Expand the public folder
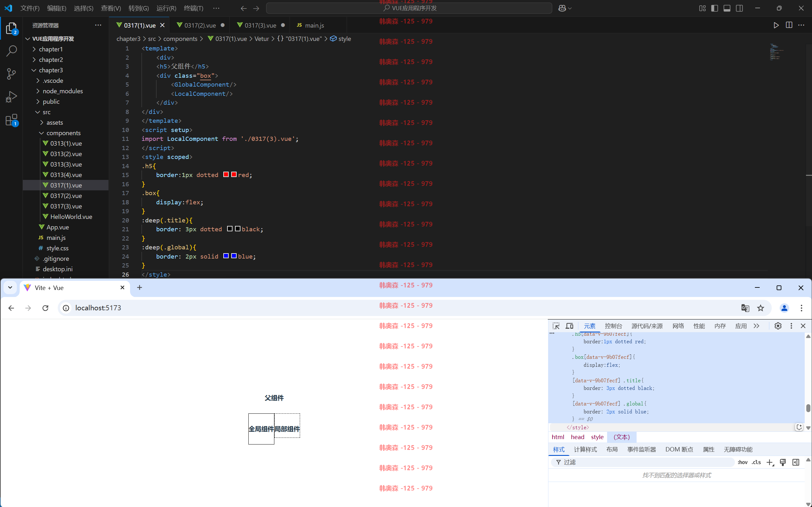The height and width of the screenshot is (507, 812). pyautogui.click(x=66, y=102)
